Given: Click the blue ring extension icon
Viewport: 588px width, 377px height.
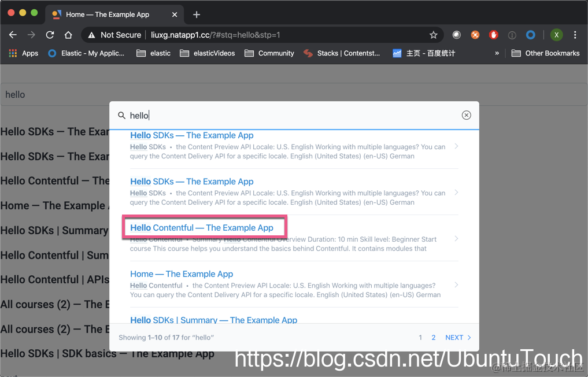Looking at the screenshot, I should click(530, 35).
